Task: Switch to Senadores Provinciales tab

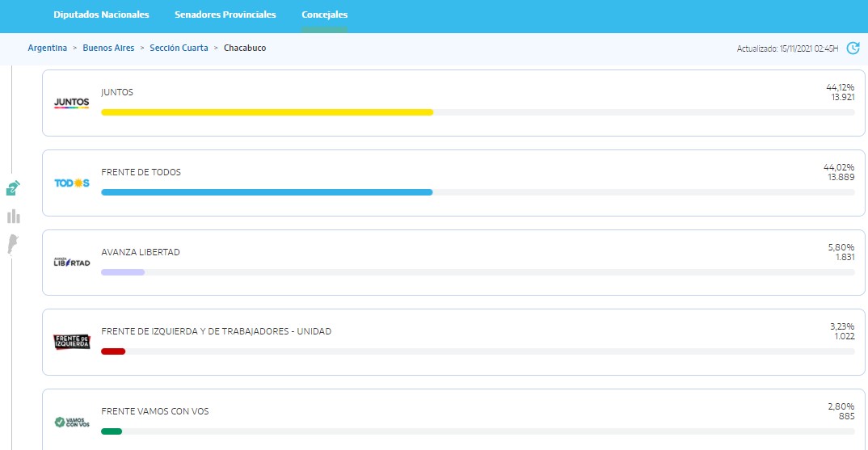Action: (225, 15)
